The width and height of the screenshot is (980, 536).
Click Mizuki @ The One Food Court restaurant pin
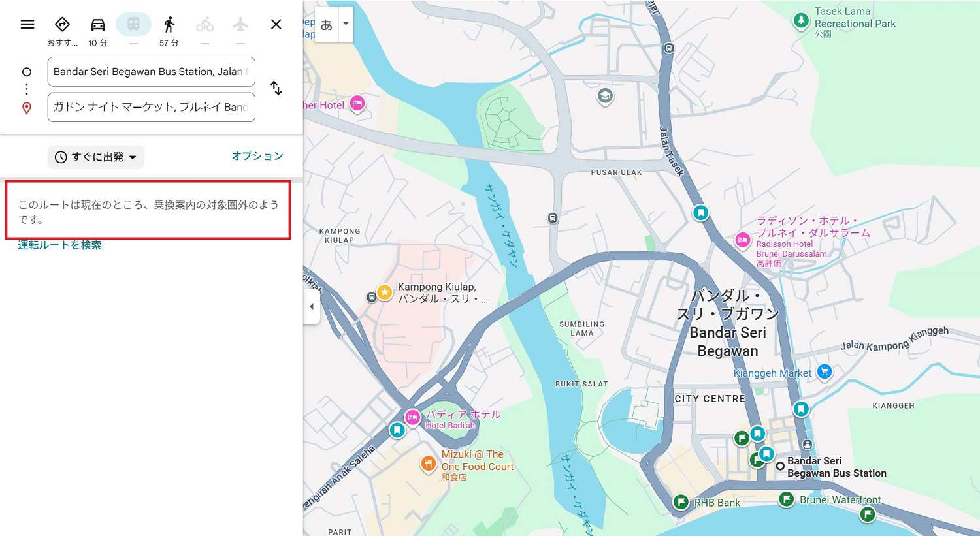(429, 464)
